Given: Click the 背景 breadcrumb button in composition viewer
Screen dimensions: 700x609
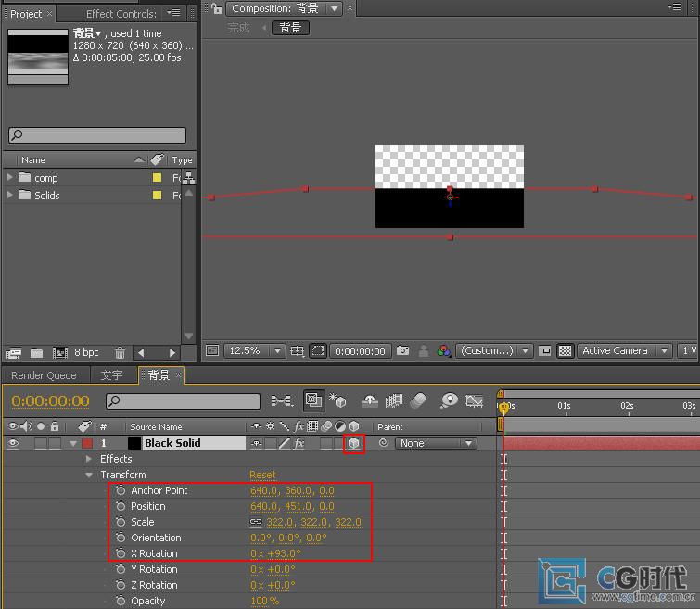Looking at the screenshot, I should pos(290,28).
